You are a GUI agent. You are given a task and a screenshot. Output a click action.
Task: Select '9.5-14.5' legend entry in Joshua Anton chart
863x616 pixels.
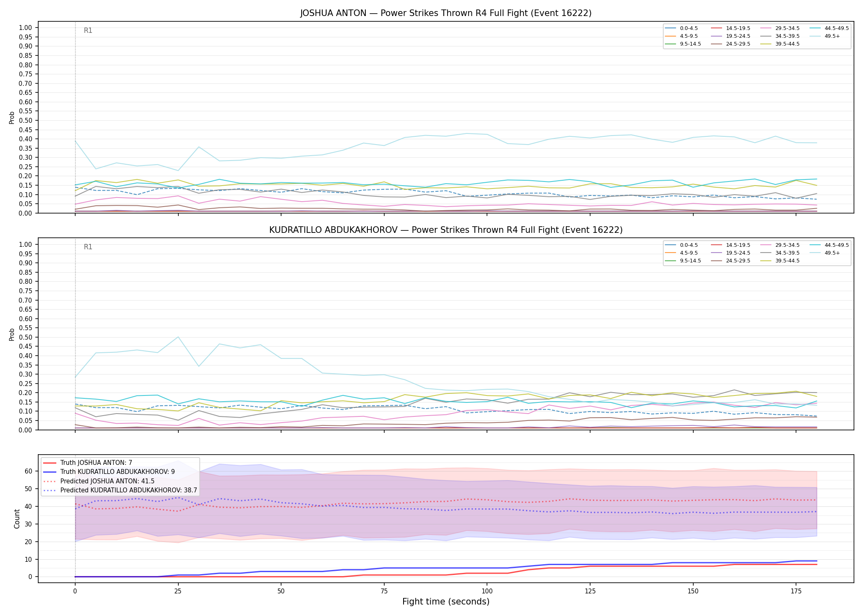[683, 44]
